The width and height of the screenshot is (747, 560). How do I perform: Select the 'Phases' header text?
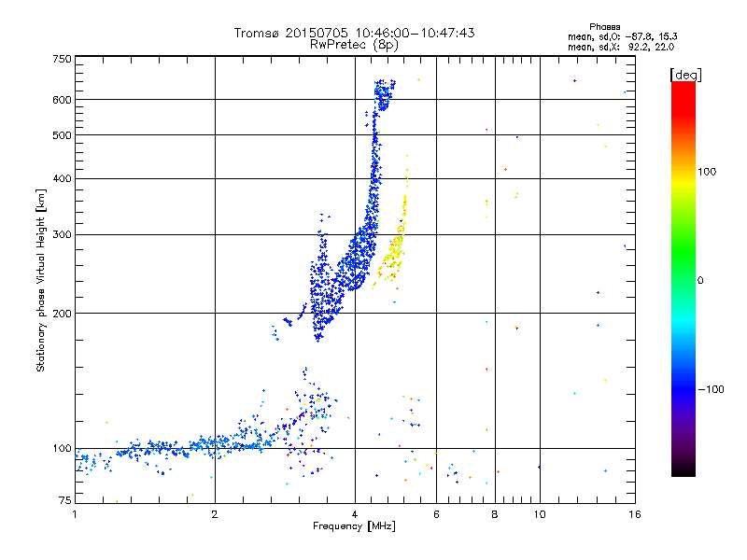[x=604, y=27]
